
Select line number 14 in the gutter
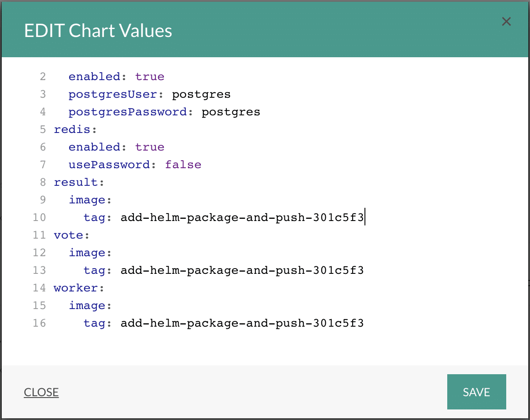[39, 288]
